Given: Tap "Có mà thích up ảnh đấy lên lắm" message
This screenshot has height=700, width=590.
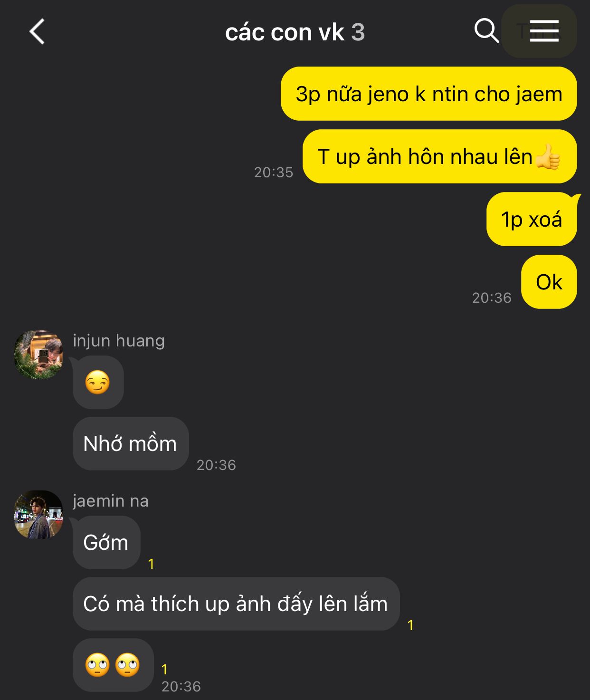Looking at the screenshot, I should 236,604.
